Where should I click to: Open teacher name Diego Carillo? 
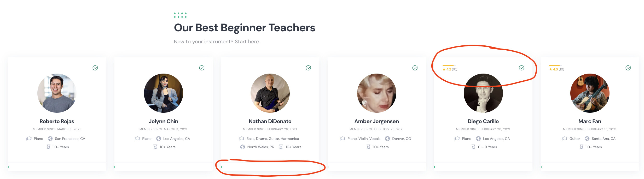point(483,121)
